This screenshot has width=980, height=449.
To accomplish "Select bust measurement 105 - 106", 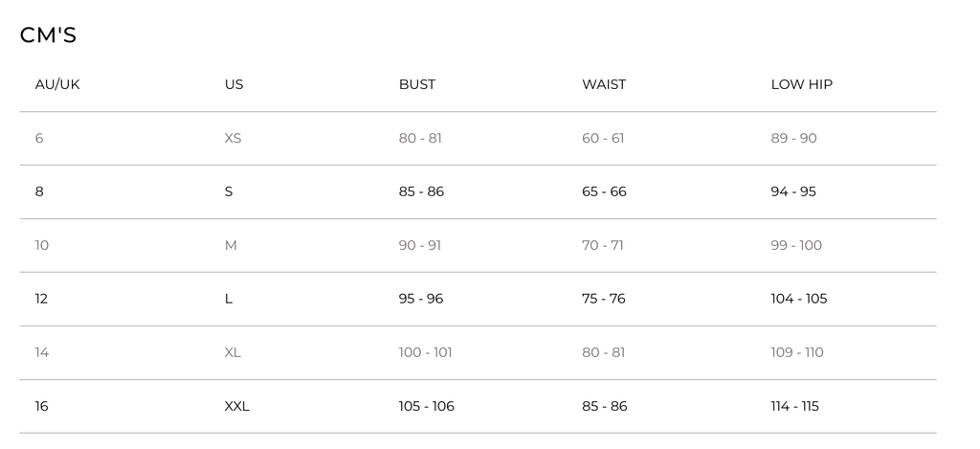I will [x=426, y=406].
